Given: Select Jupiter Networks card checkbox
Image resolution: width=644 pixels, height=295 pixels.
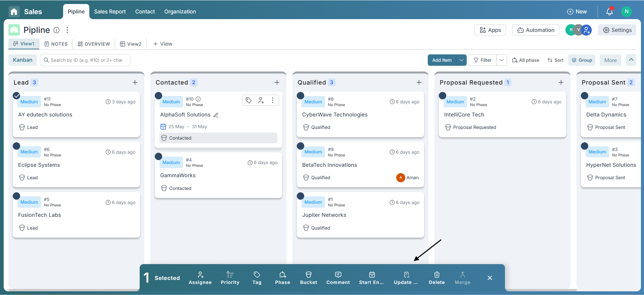Looking at the screenshot, I should (x=301, y=196).
